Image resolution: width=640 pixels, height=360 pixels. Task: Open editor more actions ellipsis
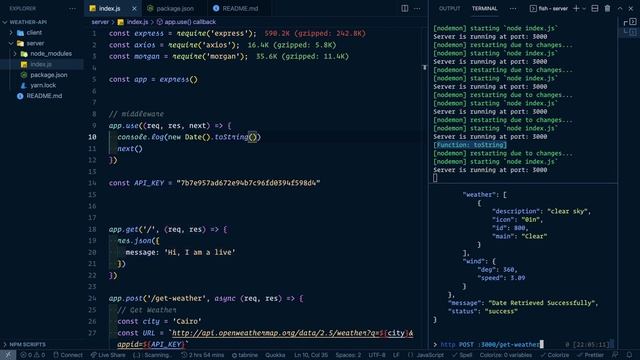pos(417,8)
